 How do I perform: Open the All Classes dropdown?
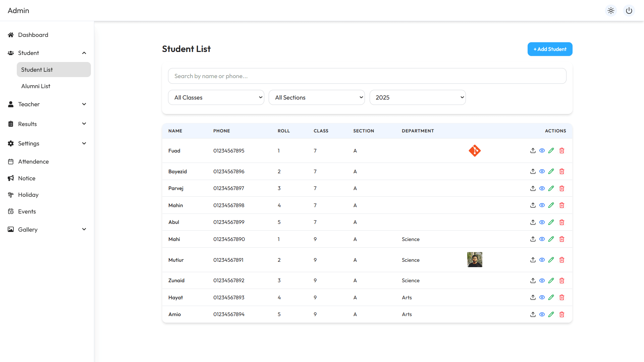tap(216, 98)
